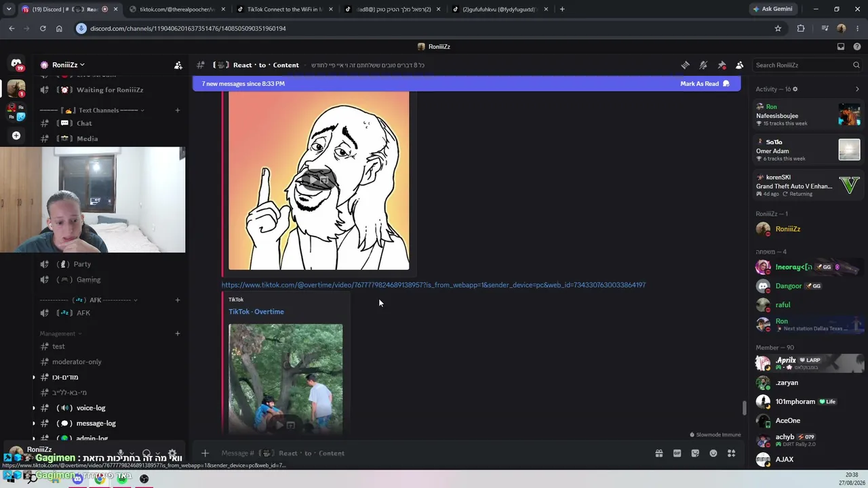Open the Discord help icon
The image size is (868, 488).
pyautogui.click(x=857, y=47)
